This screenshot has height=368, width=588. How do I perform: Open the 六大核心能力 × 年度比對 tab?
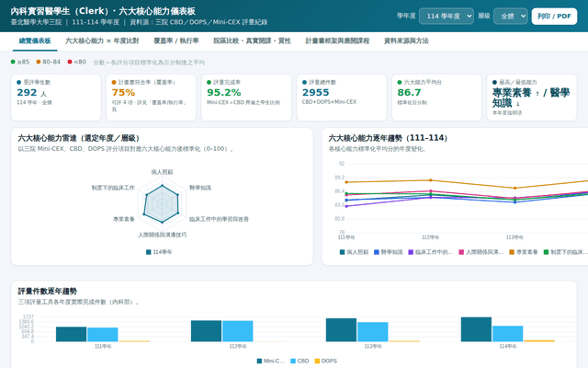click(102, 40)
